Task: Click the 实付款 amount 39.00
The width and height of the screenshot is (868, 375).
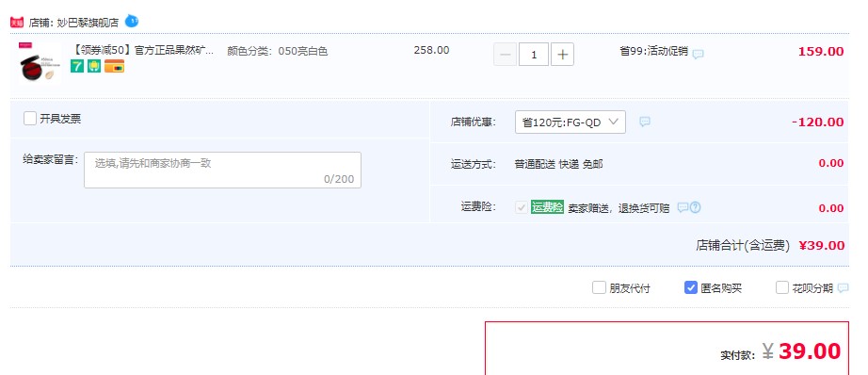Action: click(x=810, y=351)
